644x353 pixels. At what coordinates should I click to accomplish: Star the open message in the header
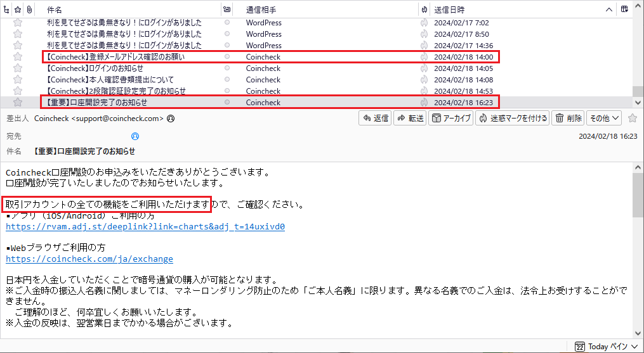(x=632, y=118)
